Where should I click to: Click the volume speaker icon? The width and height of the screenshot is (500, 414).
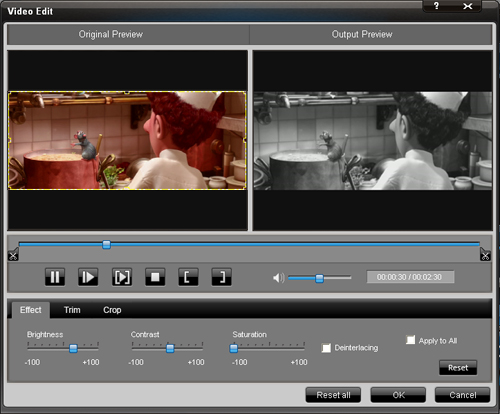(278, 278)
